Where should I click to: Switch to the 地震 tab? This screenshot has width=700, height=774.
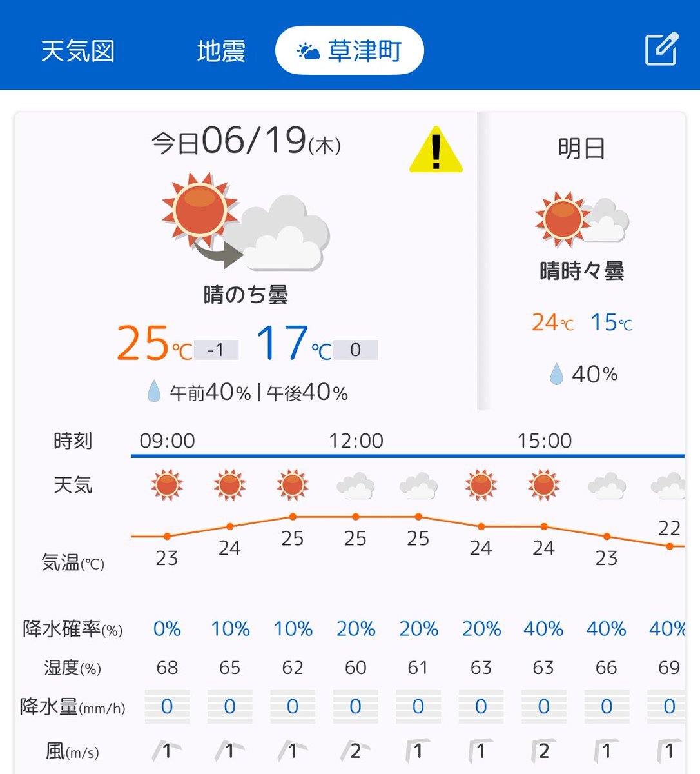point(221,51)
